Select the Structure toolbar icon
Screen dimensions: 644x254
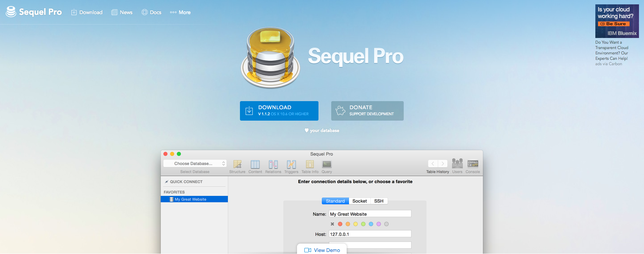237,167
